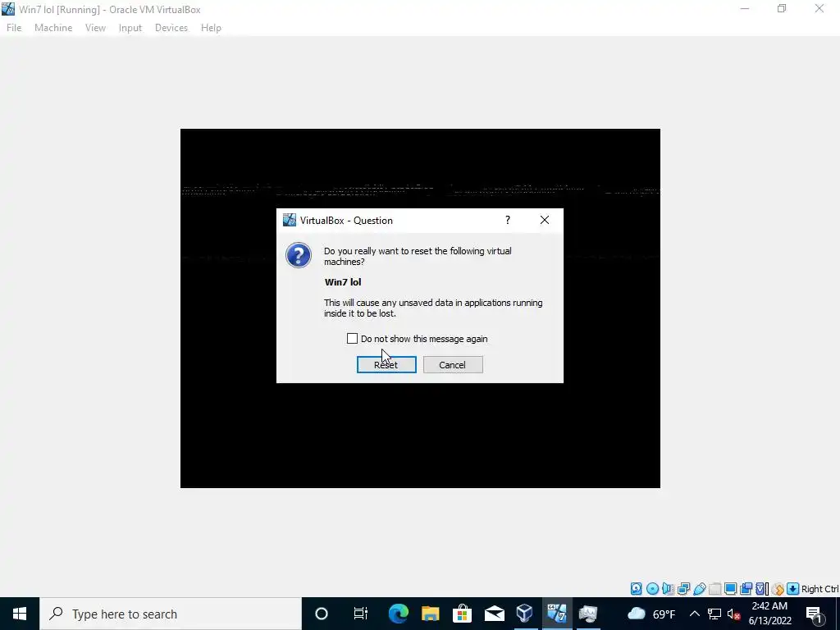Open Task View on the taskbar
This screenshot has height=630, width=840.
click(361, 614)
